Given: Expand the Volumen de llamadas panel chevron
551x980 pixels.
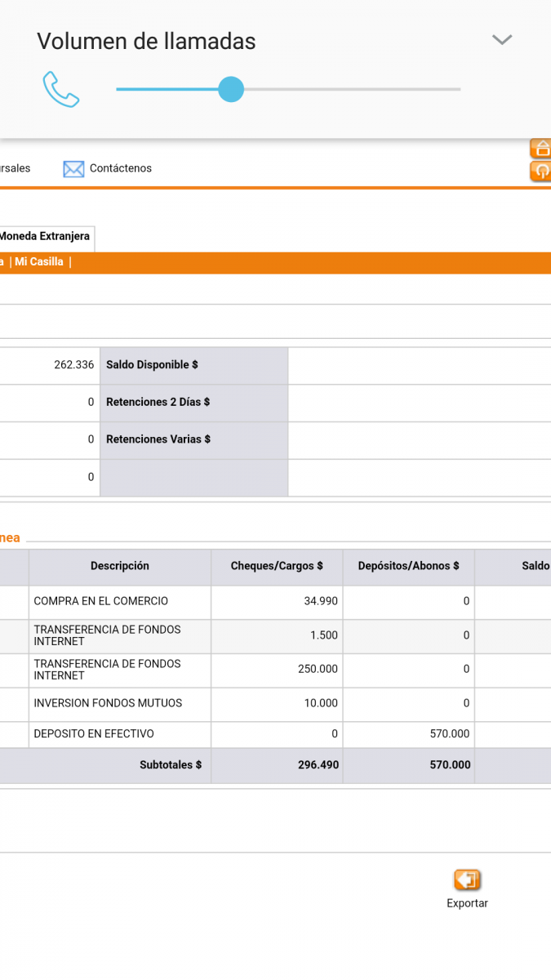Looking at the screenshot, I should 502,39.
